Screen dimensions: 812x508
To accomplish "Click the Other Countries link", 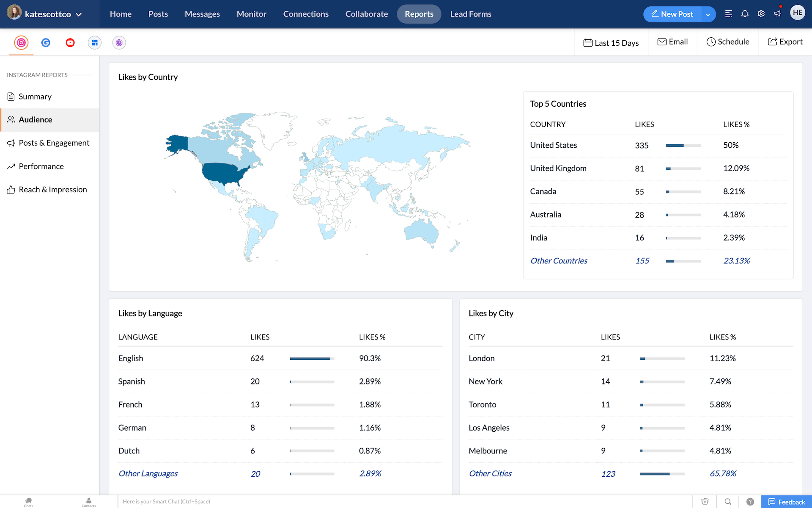I will tap(558, 261).
